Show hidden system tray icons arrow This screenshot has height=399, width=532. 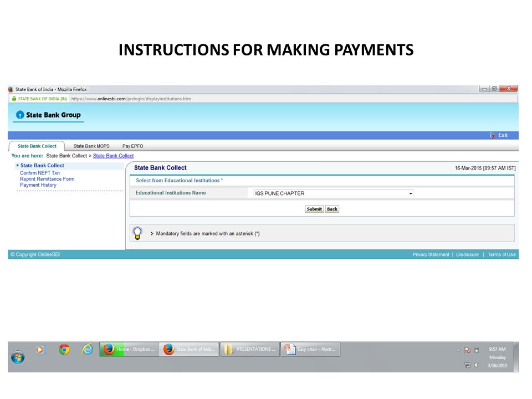pos(458,350)
